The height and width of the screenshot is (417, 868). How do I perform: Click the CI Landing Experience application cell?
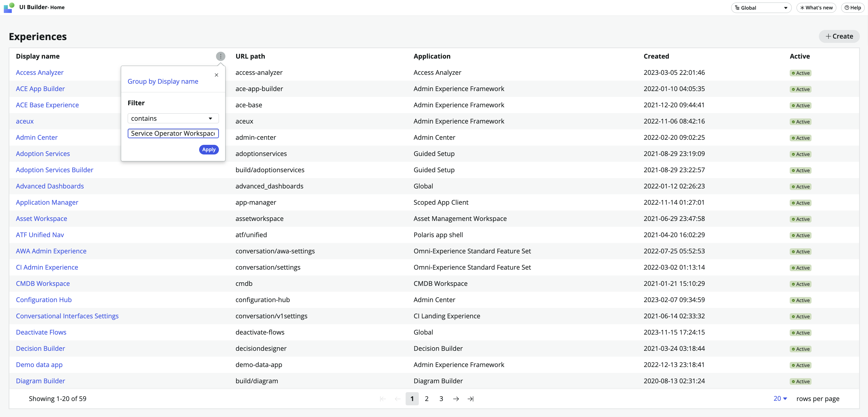coord(447,316)
